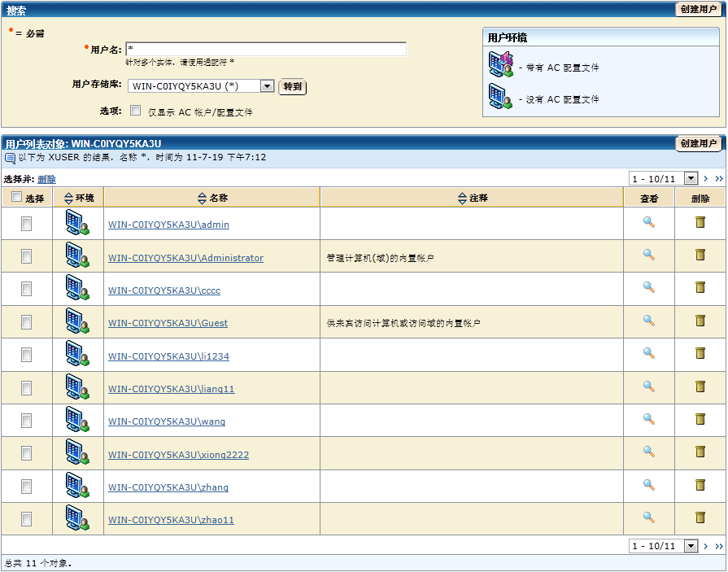This screenshot has height=572, width=728.
Task: Click the 用户名 text input field
Action: pyautogui.click(x=265, y=50)
